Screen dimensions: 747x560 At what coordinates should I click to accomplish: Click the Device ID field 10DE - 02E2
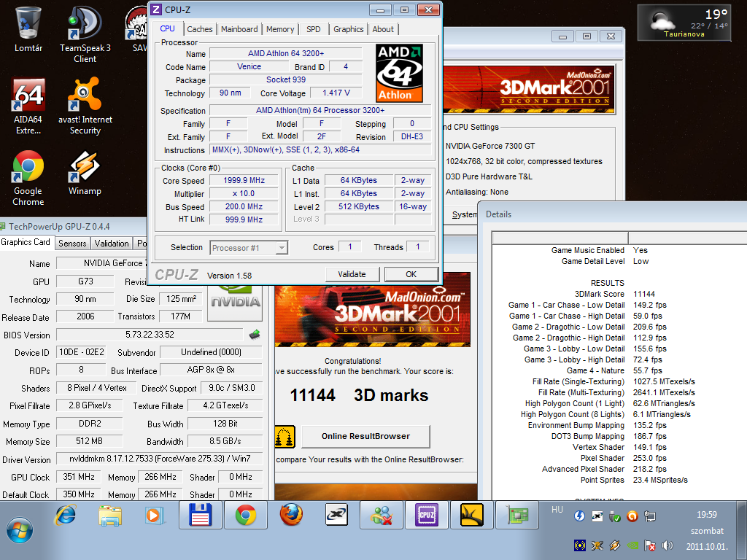coord(81,352)
